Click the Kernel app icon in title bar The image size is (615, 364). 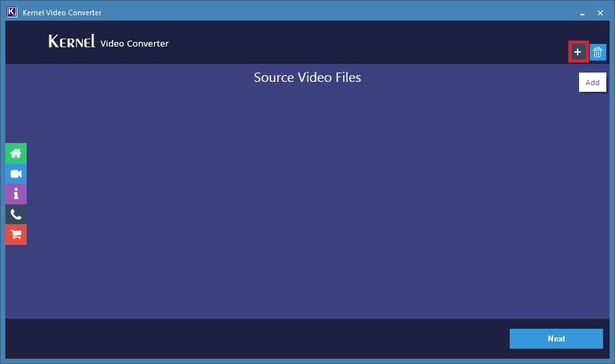[x=12, y=12]
